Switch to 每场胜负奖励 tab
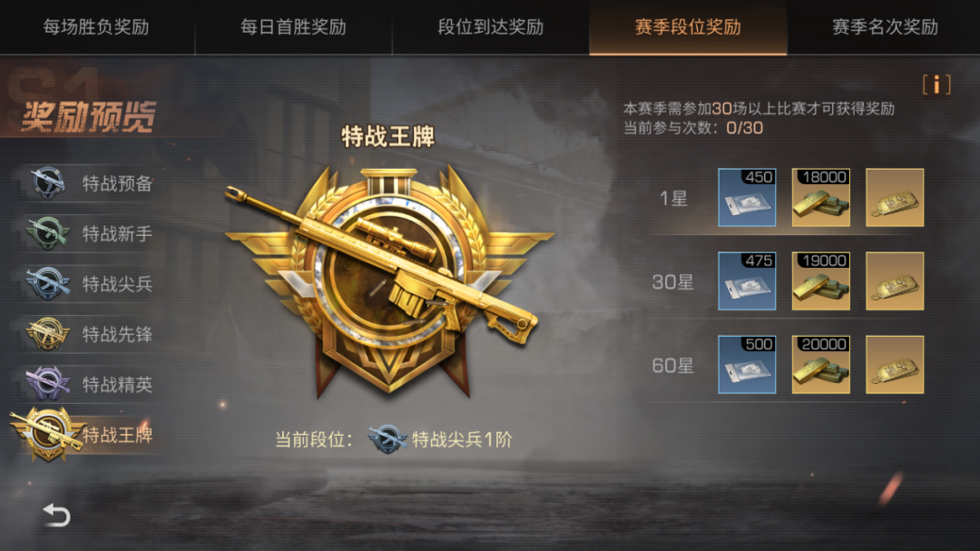The height and width of the screenshot is (551, 980). point(97,27)
